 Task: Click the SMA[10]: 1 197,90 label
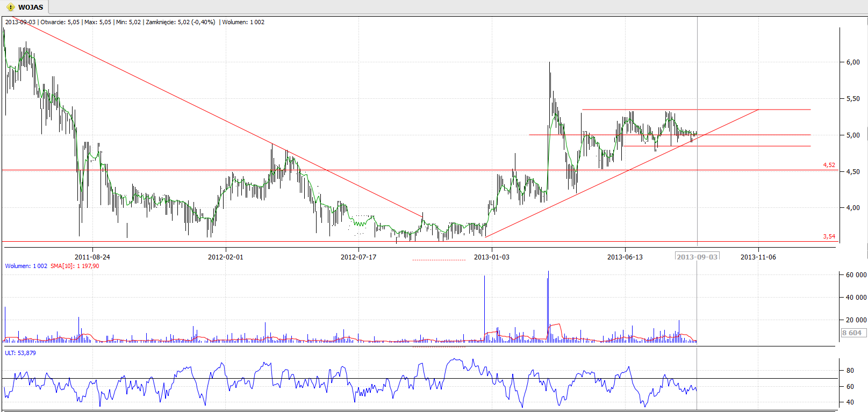coord(75,266)
